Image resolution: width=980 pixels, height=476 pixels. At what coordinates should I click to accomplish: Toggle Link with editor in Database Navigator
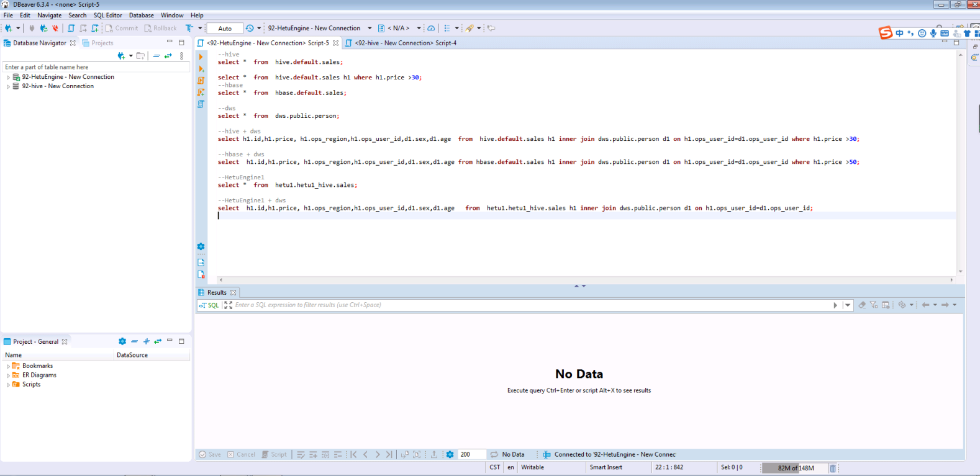[168, 56]
